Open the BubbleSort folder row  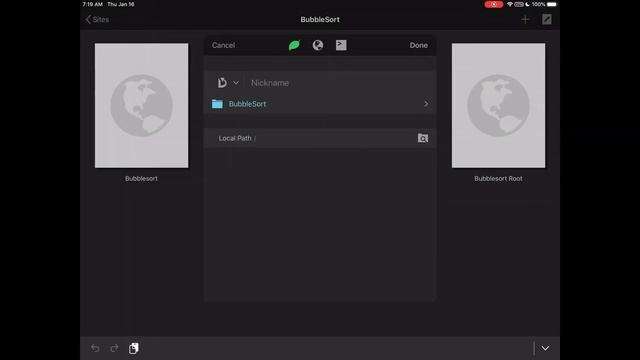320,104
